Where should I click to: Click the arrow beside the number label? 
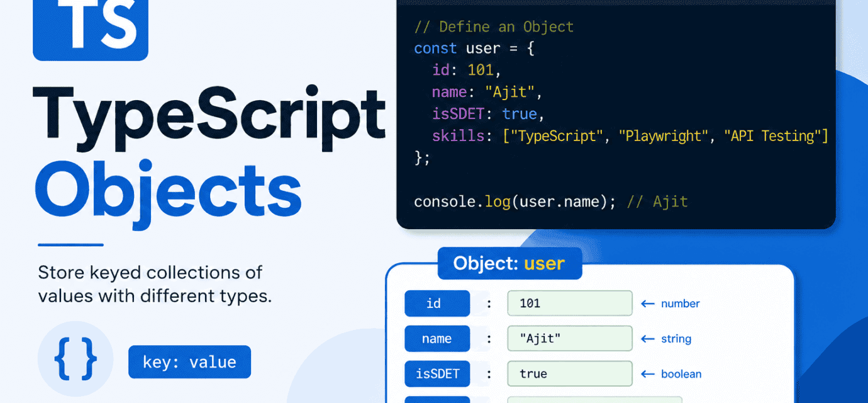(x=648, y=304)
